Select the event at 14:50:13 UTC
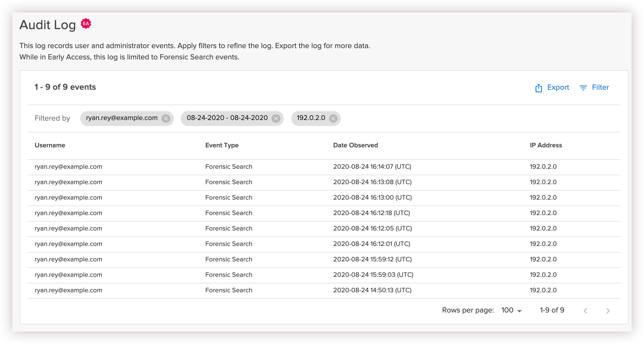The image size is (644, 344). pos(372,290)
